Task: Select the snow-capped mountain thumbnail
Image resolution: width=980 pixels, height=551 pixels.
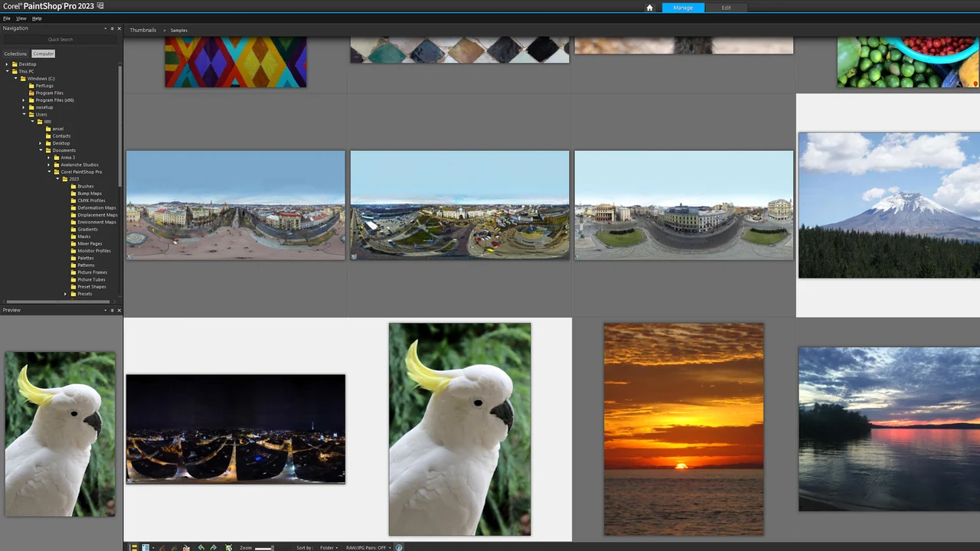Action: [889, 205]
